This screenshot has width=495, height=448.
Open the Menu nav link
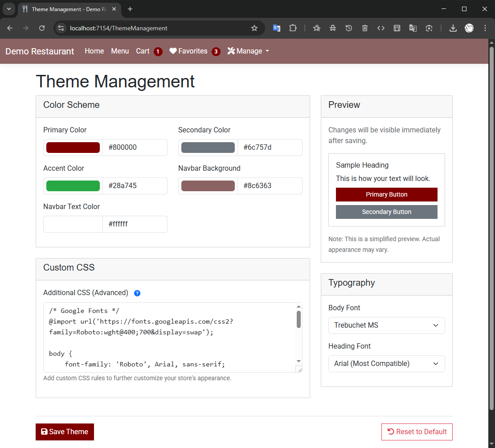[120, 51]
